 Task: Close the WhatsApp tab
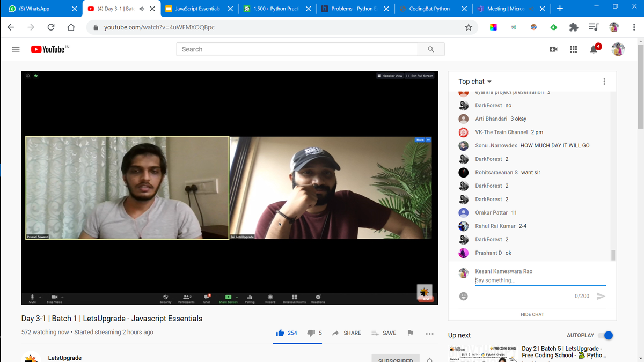(x=75, y=9)
